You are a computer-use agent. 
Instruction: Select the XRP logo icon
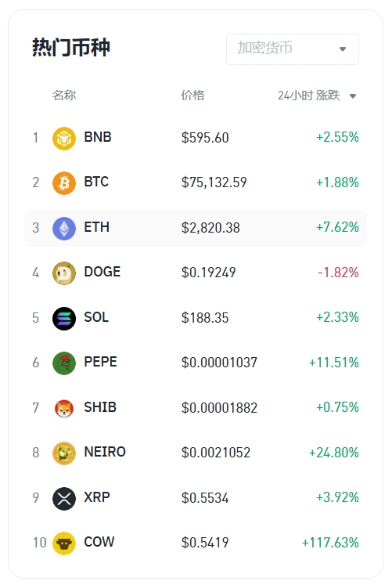(x=64, y=498)
